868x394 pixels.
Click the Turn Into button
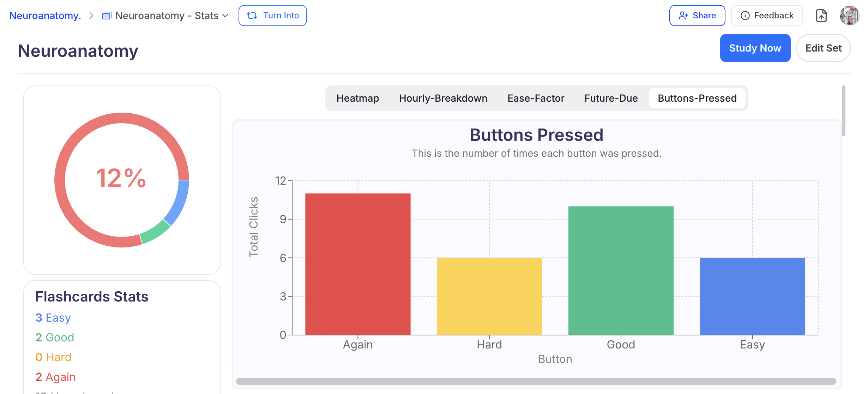[x=272, y=16]
